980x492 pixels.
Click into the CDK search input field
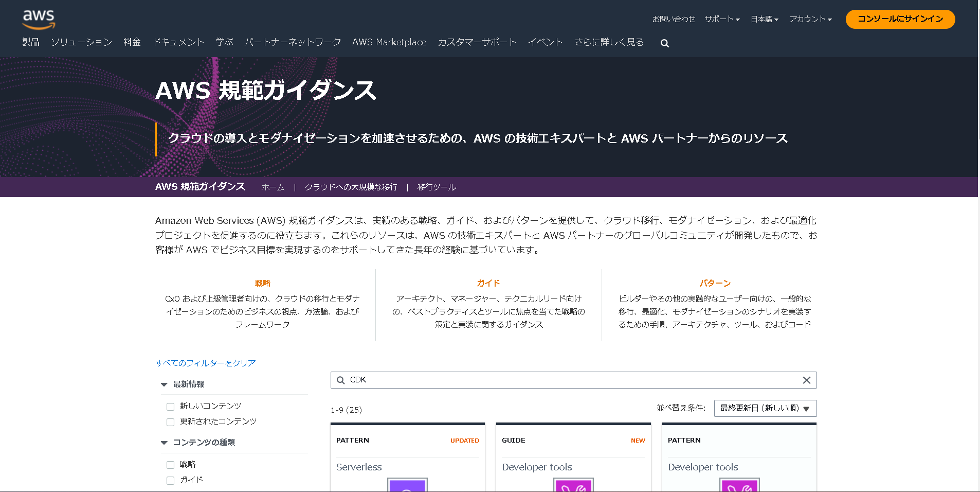click(573, 380)
